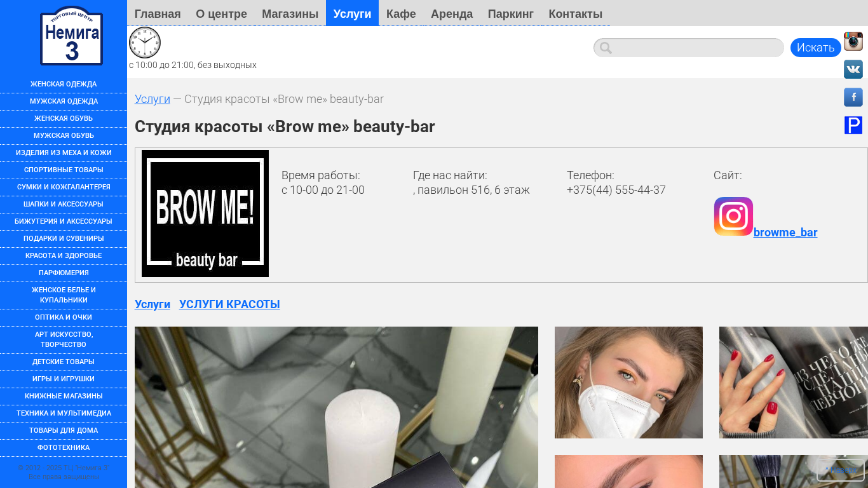The height and width of the screenshot is (488, 868).
Task: Click the Услуги breadcrumb link
Action: [153, 99]
